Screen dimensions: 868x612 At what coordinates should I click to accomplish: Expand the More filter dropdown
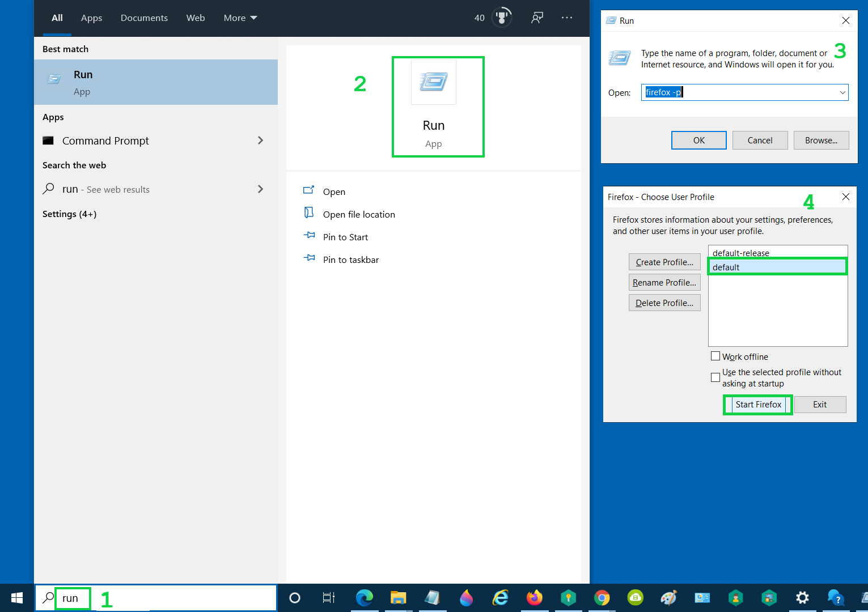coord(240,18)
